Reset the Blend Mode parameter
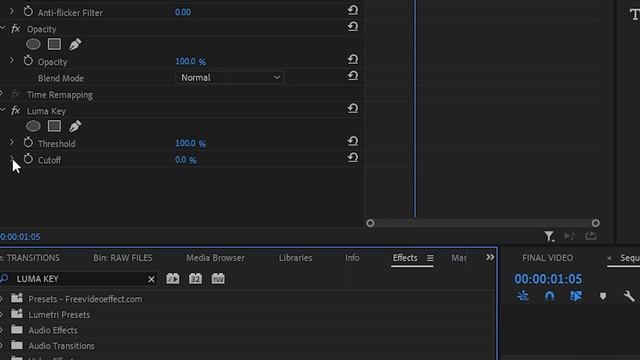The height and width of the screenshot is (360, 640). pos(353,76)
